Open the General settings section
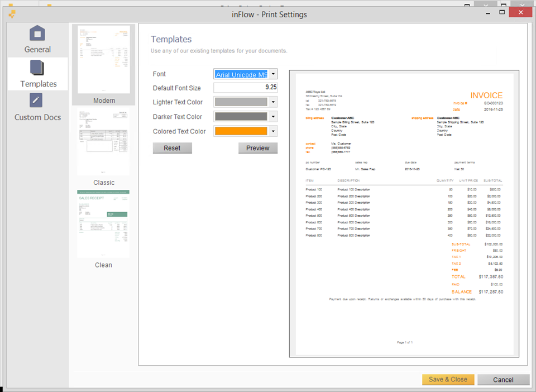The height and width of the screenshot is (392, 536). pyautogui.click(x=37, y=40)
